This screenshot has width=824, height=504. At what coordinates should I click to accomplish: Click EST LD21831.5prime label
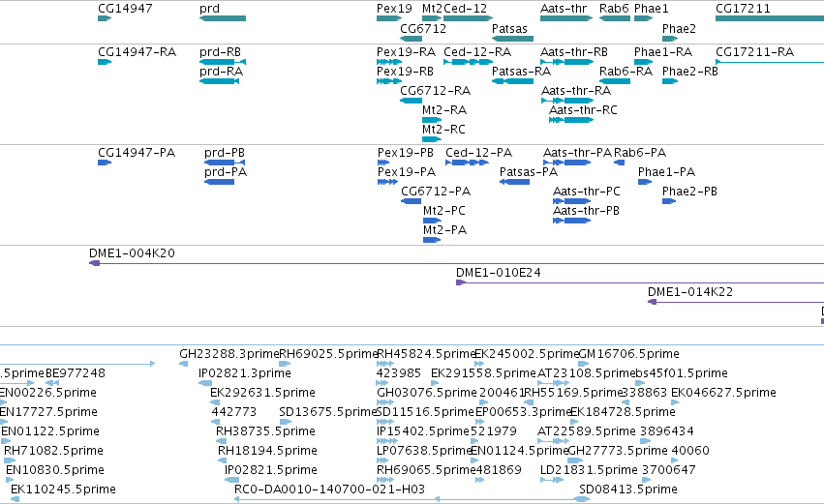pos(589,471)
